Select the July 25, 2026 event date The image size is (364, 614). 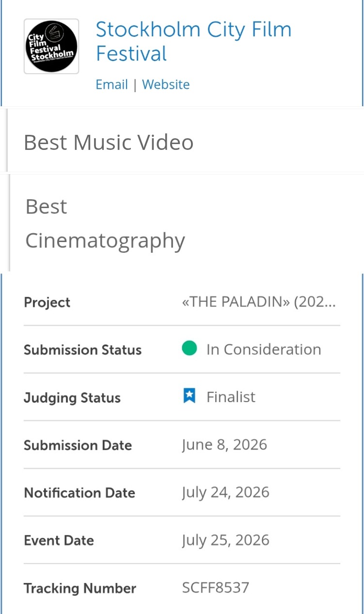point(225,540)
